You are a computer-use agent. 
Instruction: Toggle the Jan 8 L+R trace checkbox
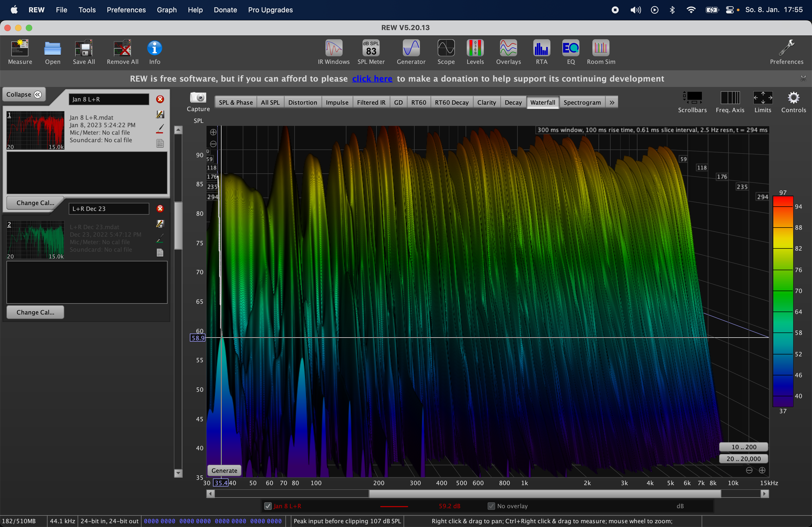click(268, 506)
